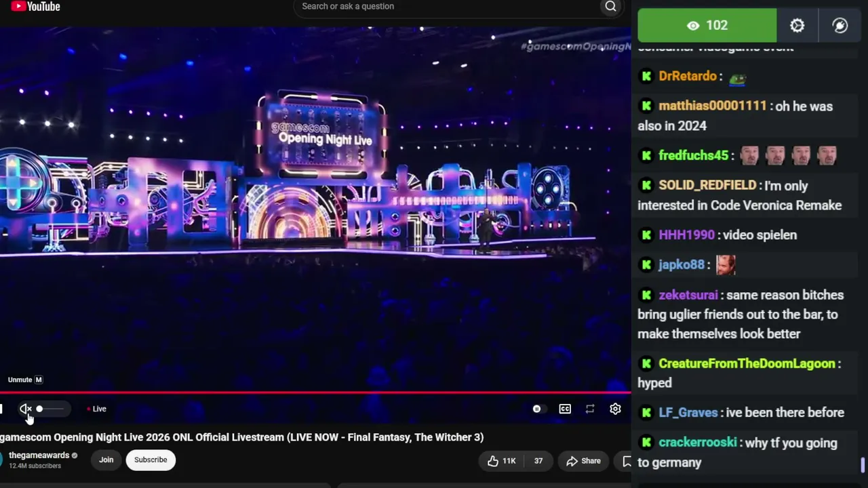The height and width of the screenshot is (488, 868).
Task: Like the video with thumbs up 11K
Action: point(501,461)
